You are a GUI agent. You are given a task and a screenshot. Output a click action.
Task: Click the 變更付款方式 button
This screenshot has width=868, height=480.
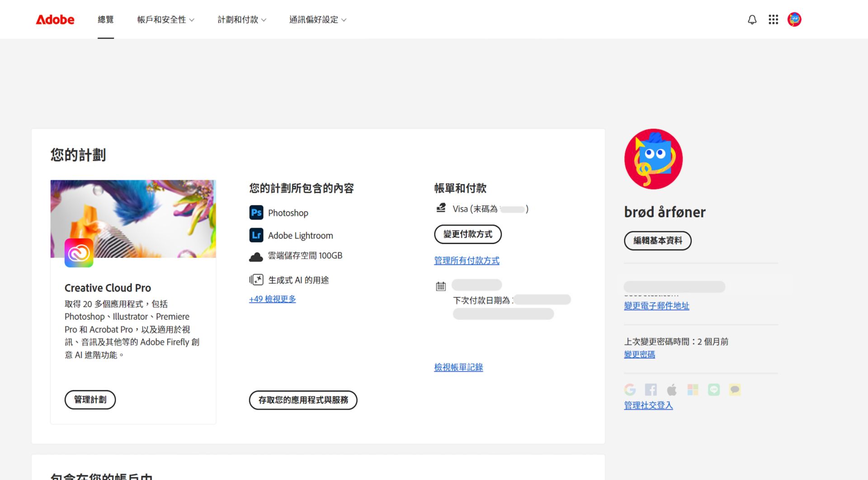point(468,234)
